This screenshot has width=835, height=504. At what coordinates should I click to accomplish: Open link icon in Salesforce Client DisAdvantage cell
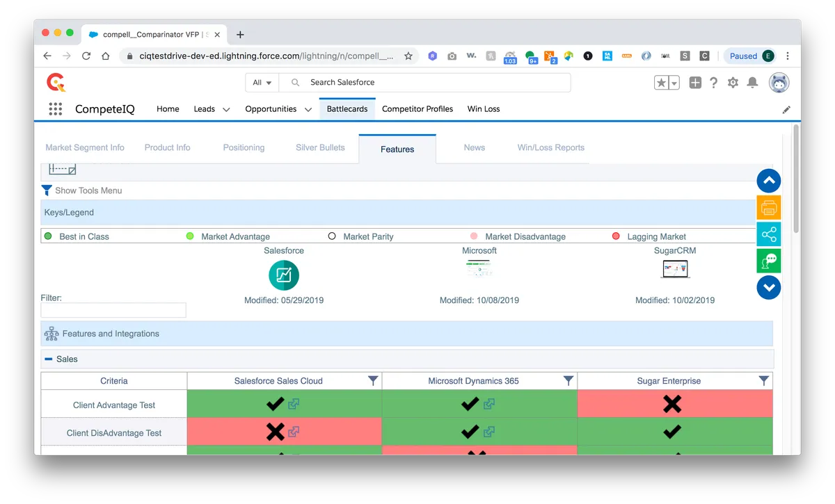pos(294,432)
